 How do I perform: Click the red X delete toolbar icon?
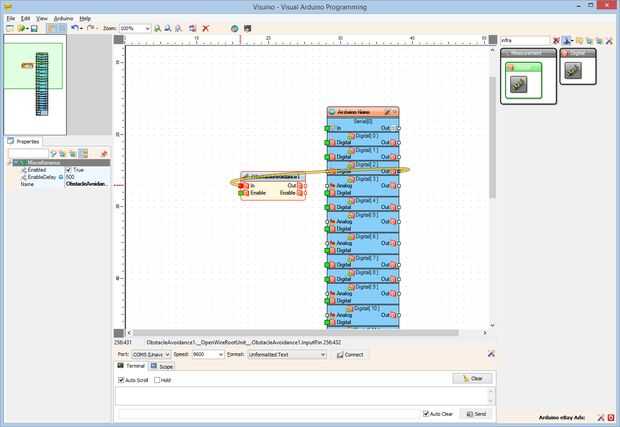206,28
